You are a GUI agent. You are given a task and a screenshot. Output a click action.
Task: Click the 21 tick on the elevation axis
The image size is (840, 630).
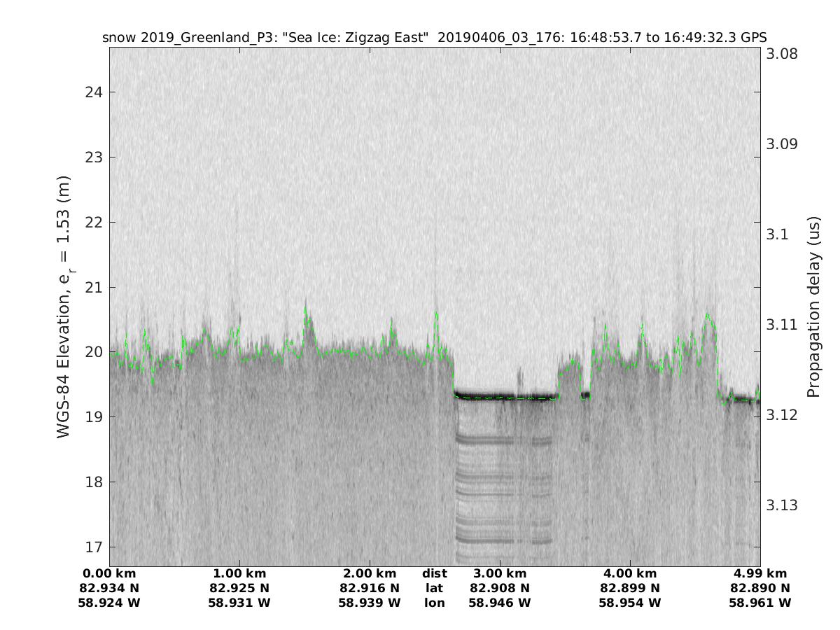[x=94, y=287]
